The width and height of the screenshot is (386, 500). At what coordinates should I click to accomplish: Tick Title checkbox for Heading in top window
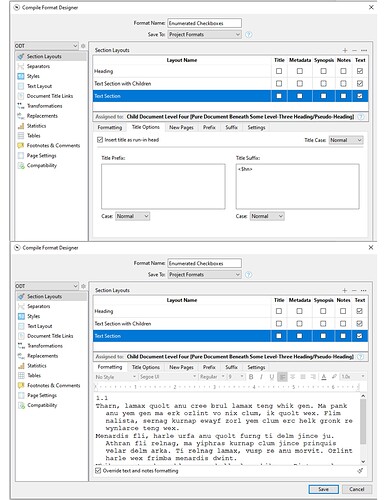pyautogui.click(x=279, y=71)
